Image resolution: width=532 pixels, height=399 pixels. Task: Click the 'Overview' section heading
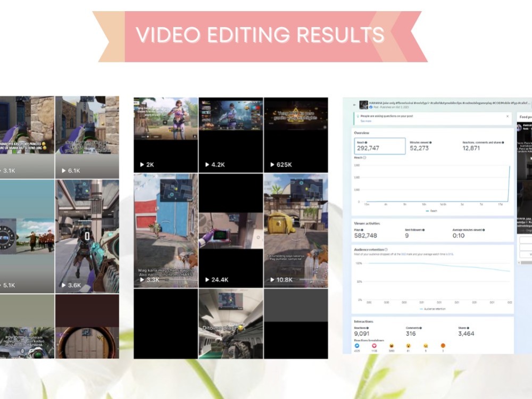click(362, 132)
